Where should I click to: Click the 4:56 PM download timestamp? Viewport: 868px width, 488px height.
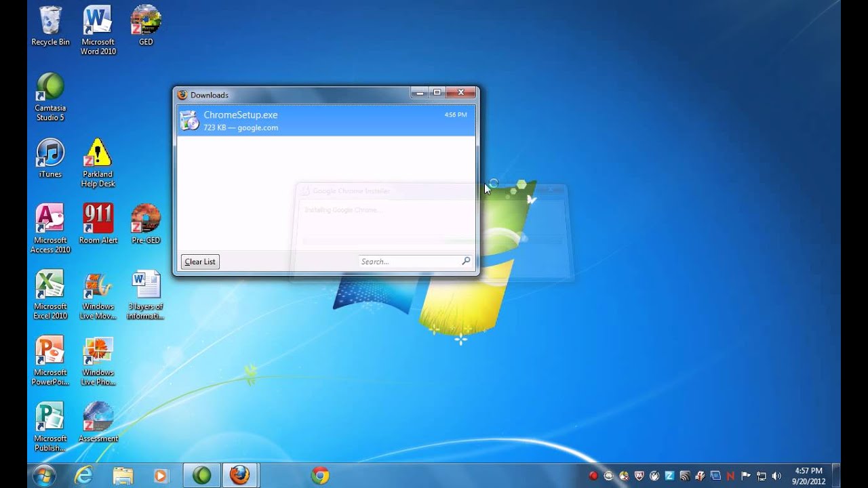[x=456, y=115]
